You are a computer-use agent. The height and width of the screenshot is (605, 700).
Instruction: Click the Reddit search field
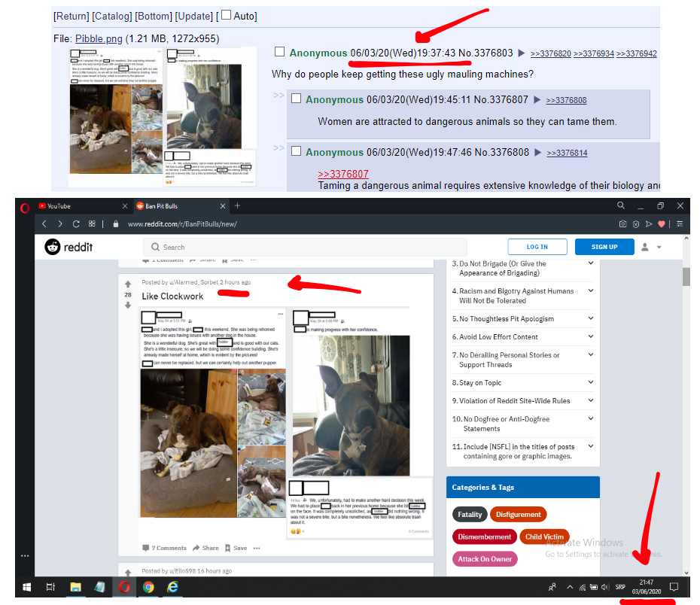(x=305, y=247)
